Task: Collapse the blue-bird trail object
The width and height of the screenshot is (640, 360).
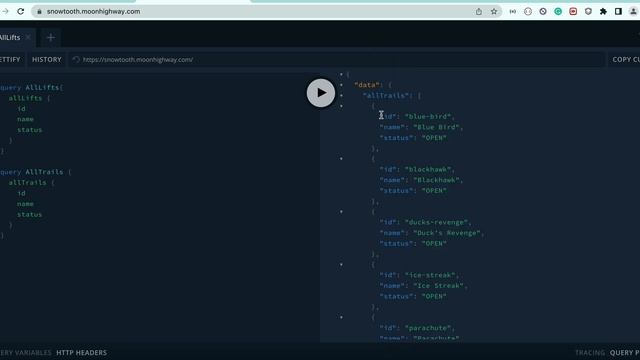Action: tap(341, 106)
